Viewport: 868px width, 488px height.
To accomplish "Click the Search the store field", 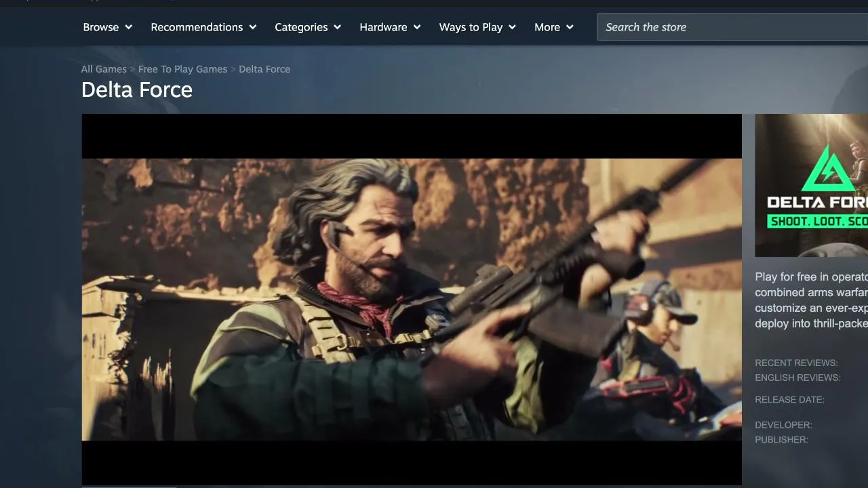I will click(x=732, y=27).
